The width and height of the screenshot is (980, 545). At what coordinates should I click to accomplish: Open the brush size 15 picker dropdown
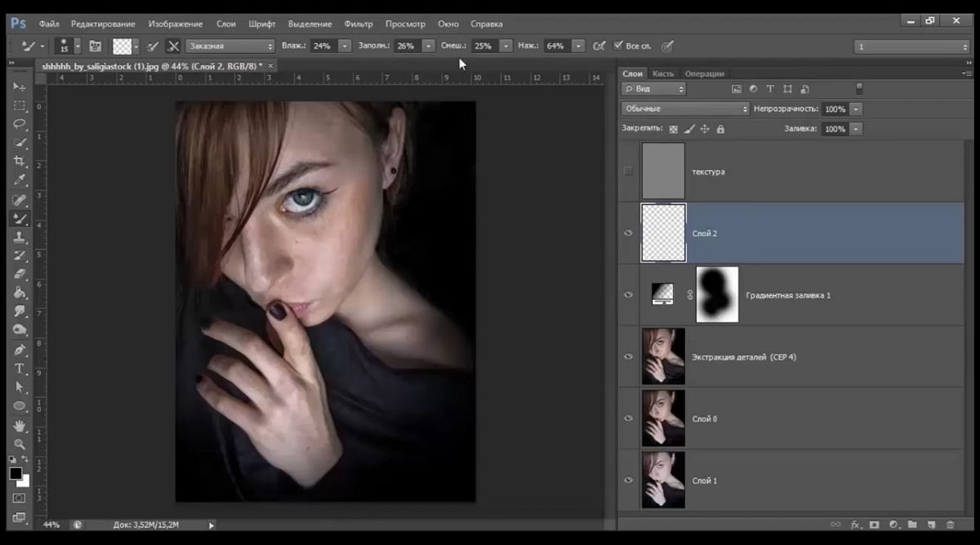coord(78,47)
